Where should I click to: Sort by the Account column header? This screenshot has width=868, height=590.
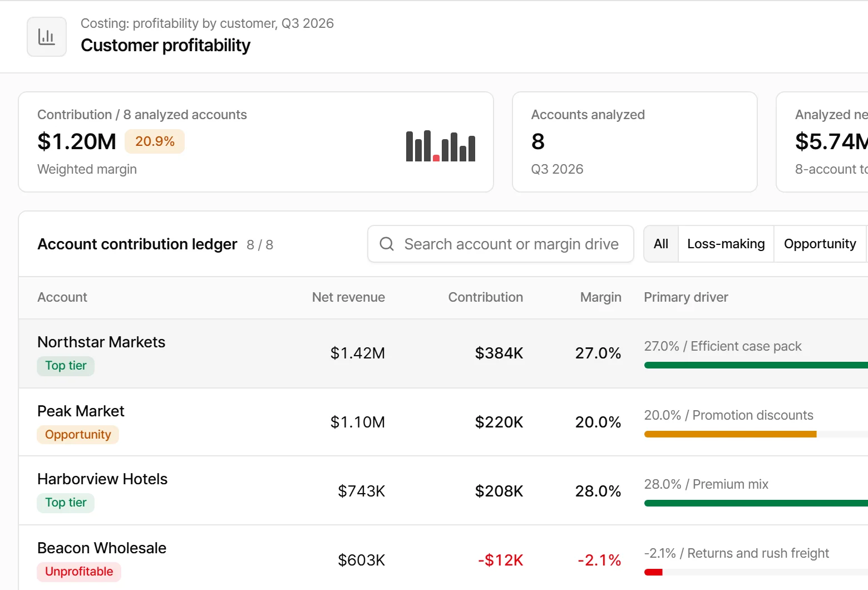point(62,297)
